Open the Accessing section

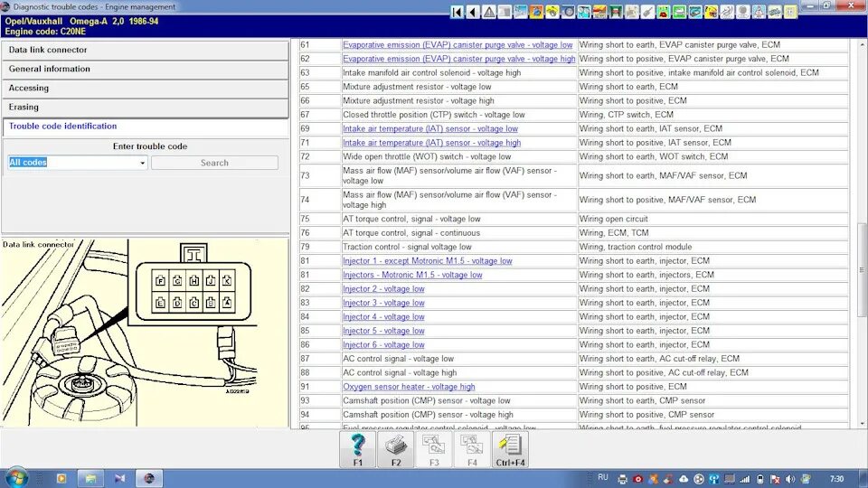[145, 88]
